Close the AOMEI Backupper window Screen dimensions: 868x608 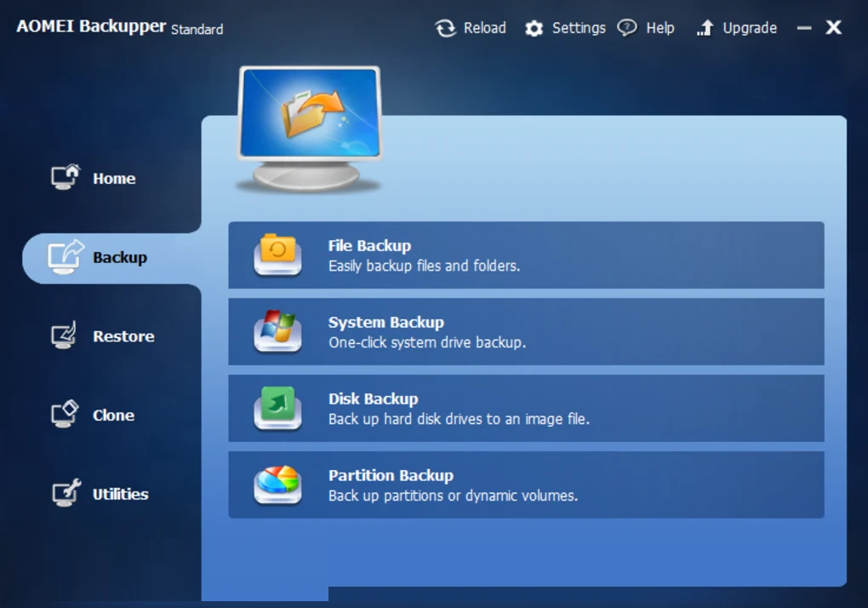click(x=834, y=28)
